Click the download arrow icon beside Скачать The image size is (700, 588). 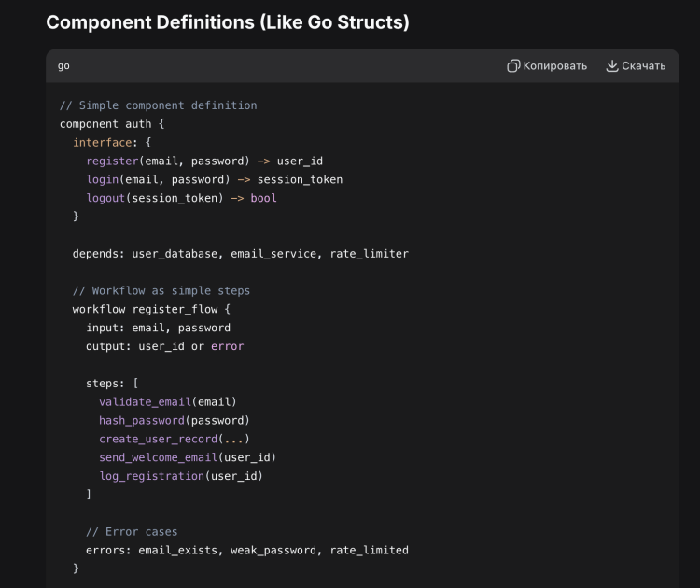(x=612, y=66)
